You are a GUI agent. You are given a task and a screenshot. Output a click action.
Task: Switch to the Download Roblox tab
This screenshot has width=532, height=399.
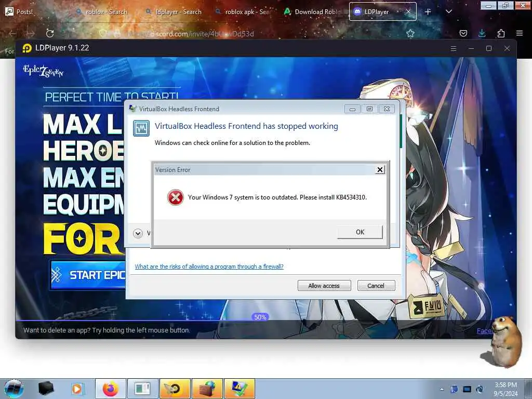pos(312,12)
